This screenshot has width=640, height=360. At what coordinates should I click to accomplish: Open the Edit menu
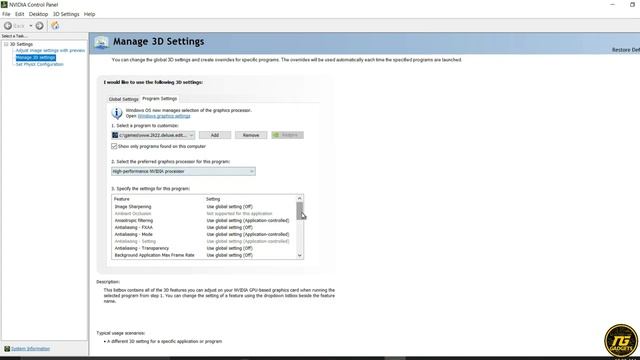click(x=20, y=14)
